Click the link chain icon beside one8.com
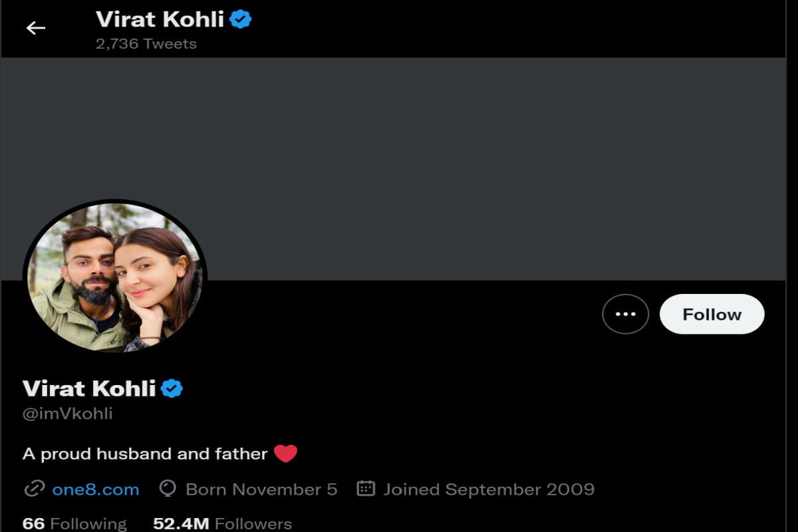The image size is (798, 532). tap(33, 489)
